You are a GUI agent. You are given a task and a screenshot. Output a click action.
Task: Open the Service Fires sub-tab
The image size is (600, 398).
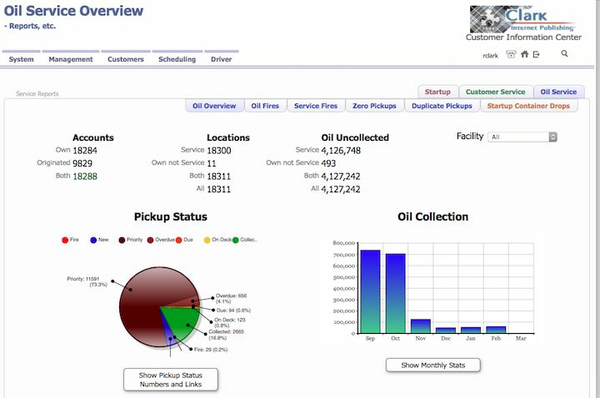click(316, 106)
